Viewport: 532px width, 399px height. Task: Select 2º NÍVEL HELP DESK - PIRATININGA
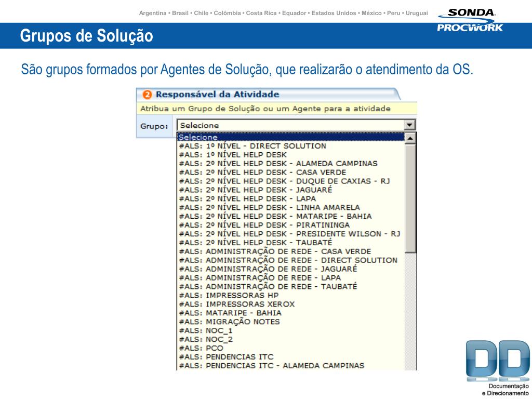coord(291,225)
